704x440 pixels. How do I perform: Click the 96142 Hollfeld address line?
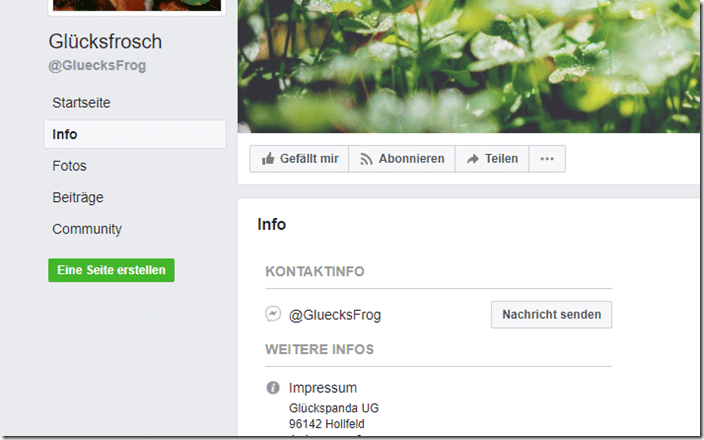pyautogui.click(x=326, y=424)
